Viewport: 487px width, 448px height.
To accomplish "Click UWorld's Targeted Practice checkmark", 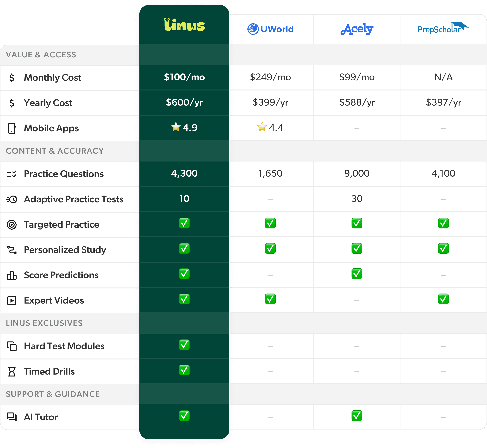I will coord(270,223).
